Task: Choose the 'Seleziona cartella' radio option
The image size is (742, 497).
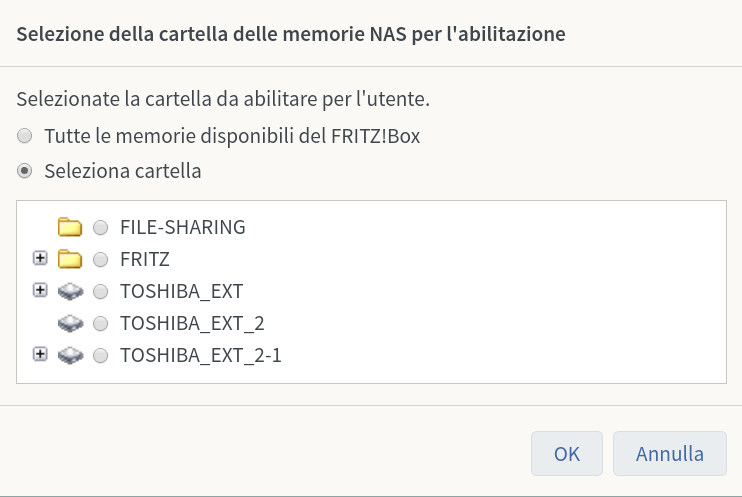Action: 25,171
